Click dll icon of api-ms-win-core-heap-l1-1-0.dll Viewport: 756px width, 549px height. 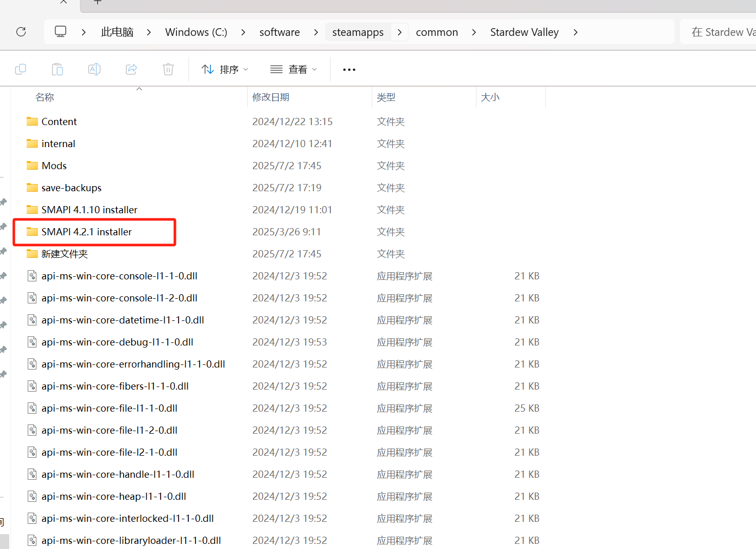[32, 496]
